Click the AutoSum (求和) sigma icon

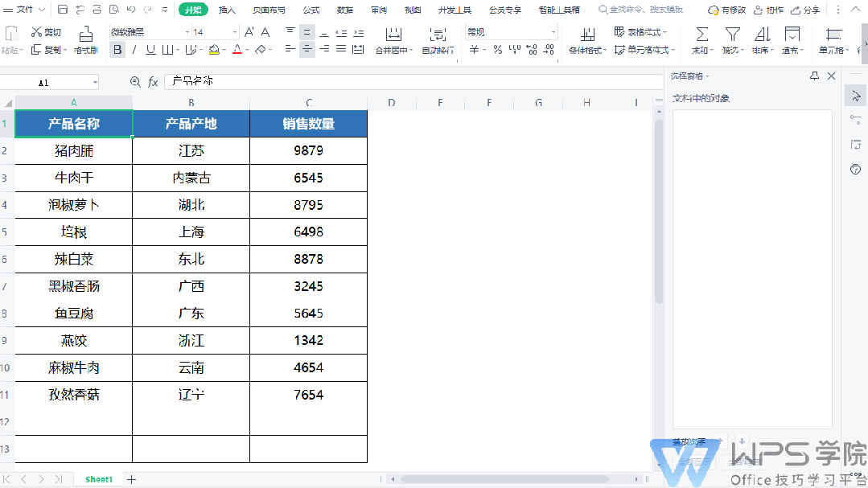pyautogui.click(x=702, y=35)
